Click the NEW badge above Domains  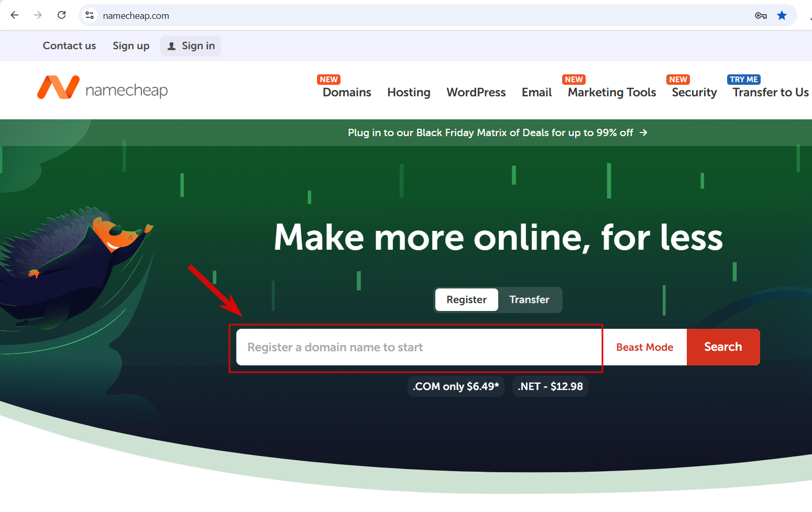tap(328, 80)
